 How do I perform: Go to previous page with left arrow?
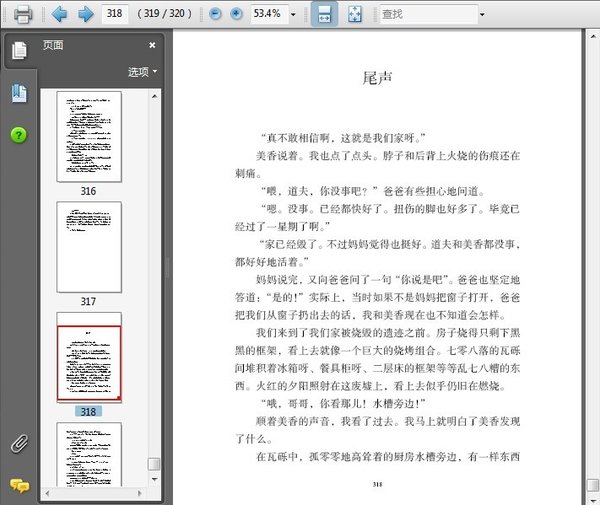coord(59,14)
